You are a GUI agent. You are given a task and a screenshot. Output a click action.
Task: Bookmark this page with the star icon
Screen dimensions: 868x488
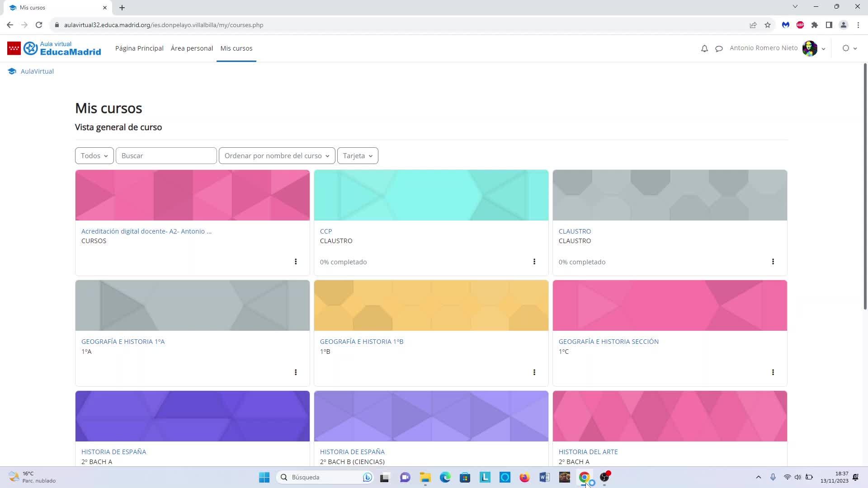pos(768,25)
